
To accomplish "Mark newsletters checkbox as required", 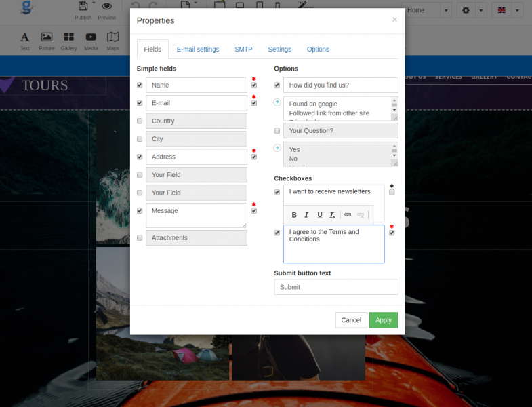I will [392, 192].
